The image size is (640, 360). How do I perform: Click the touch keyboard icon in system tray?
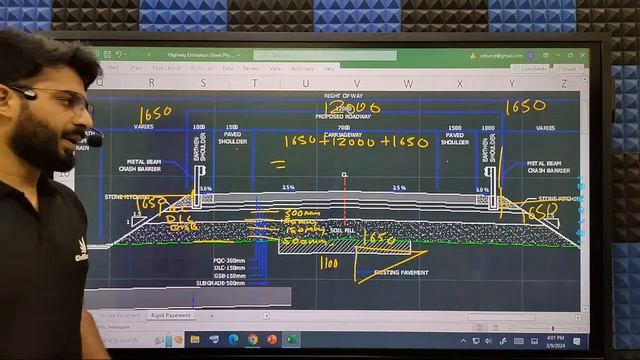[519, 341]
